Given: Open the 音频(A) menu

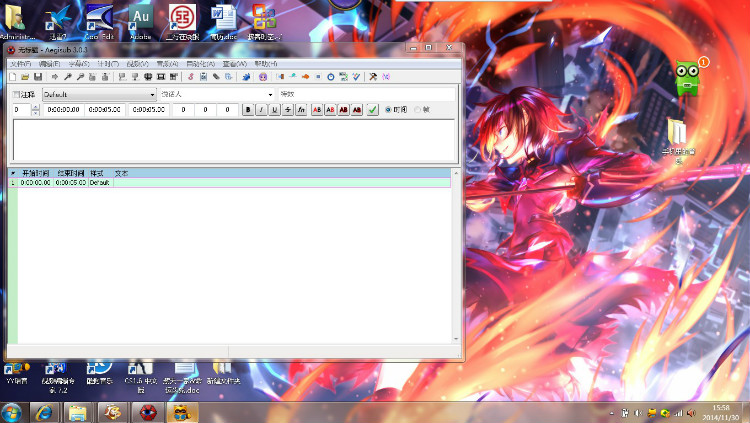Looking at the screenshot, I should 167,64.
